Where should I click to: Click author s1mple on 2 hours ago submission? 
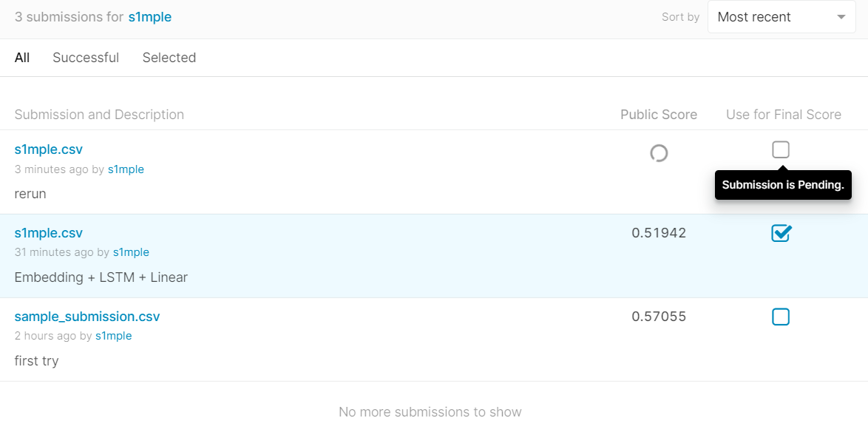pyautogui.click(x=113, y=336)
